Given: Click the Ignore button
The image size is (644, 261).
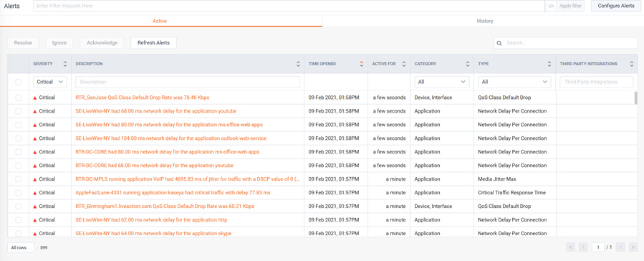Looking at the screenshot, I should [59, 43].
